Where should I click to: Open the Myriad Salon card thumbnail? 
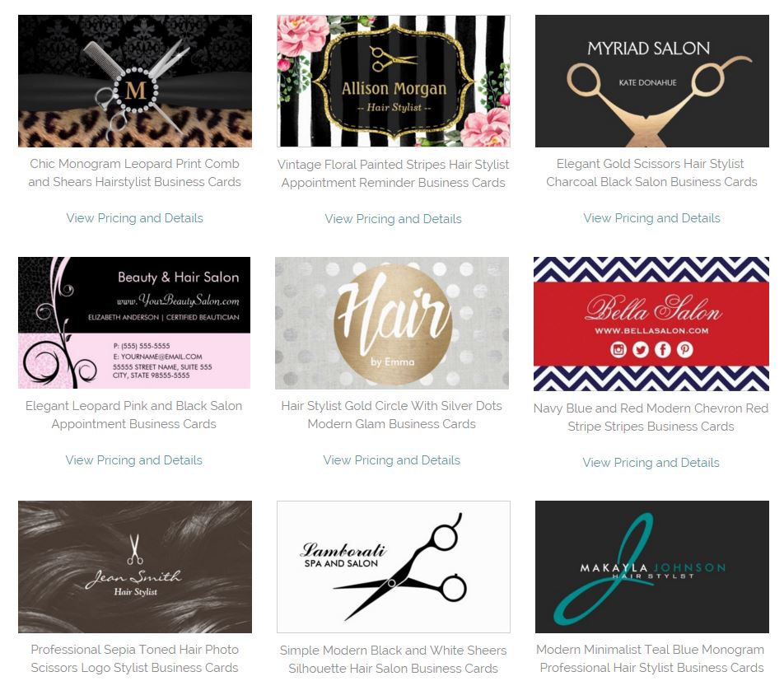652,81
